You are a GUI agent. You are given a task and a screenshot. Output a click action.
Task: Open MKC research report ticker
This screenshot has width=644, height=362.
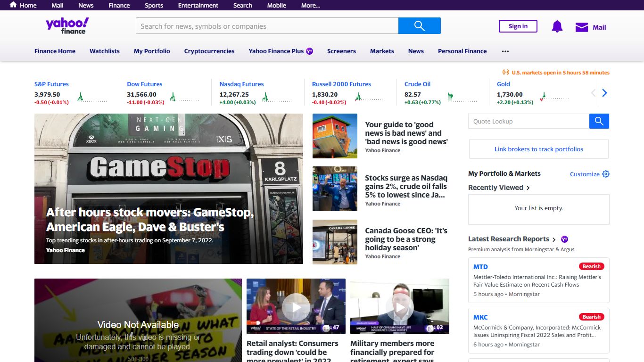(480, 317)
